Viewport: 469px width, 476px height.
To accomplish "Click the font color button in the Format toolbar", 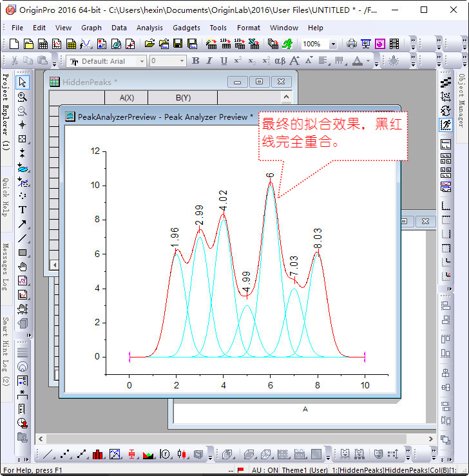I will [x=358, y=61].
